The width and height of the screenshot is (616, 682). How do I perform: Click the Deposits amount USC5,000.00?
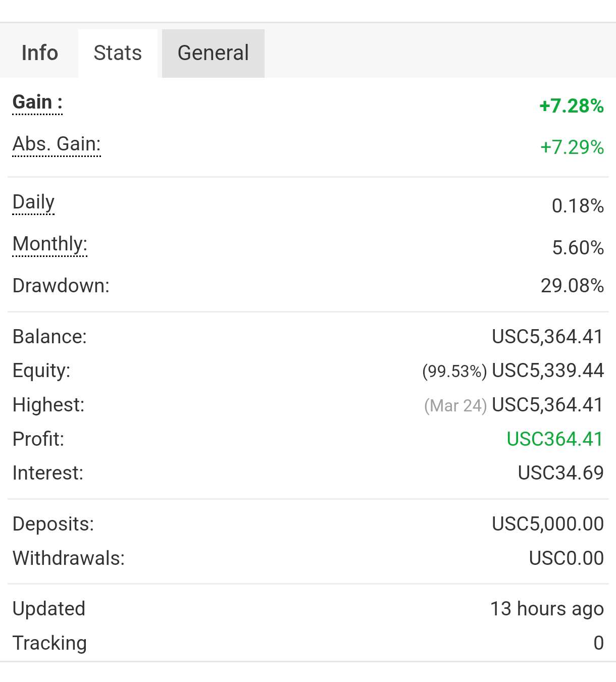tap(547, 524)
